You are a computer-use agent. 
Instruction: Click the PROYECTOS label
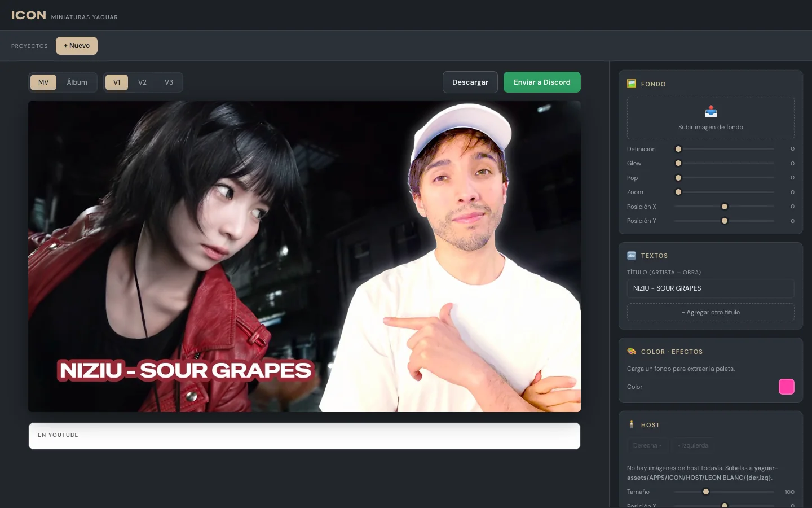[29, 46]
